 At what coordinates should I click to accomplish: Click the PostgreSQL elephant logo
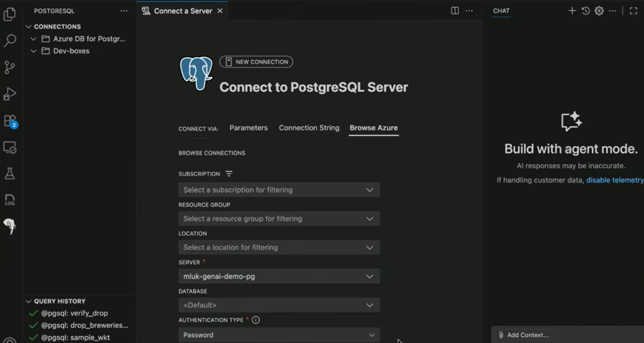196,73
